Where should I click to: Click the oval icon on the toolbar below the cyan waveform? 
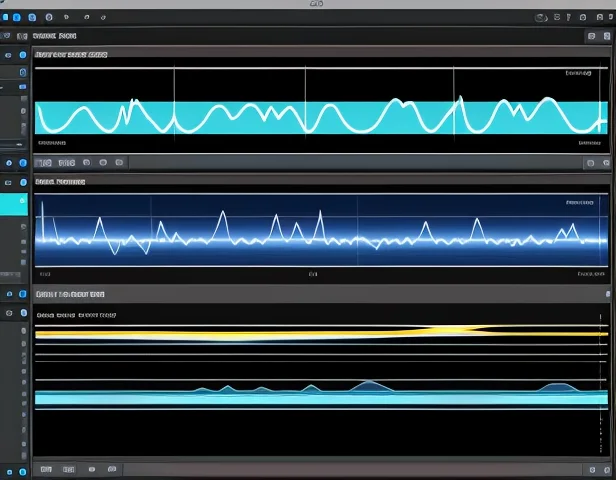(x=103, y=162)
